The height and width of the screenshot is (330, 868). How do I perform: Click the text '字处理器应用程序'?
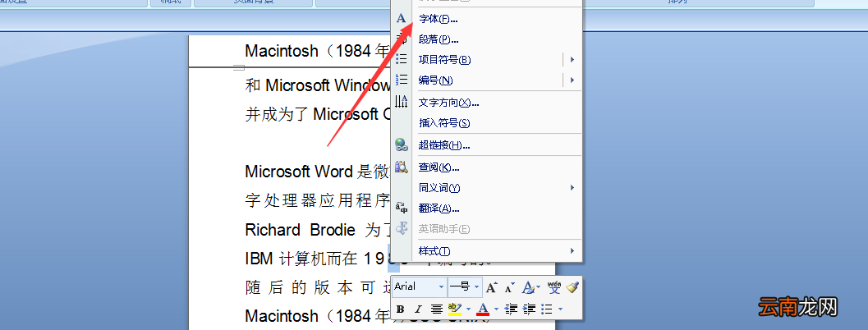[318, 200]
